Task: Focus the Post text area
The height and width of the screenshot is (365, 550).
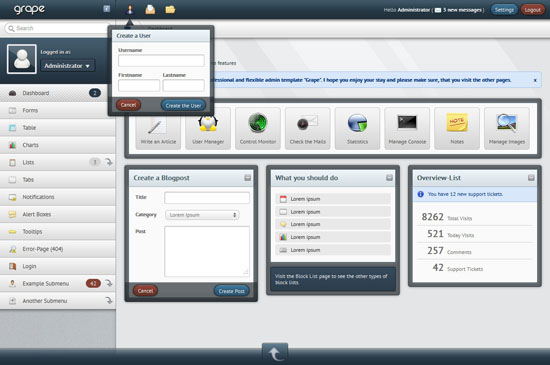Action: click(x=207, y=251)
